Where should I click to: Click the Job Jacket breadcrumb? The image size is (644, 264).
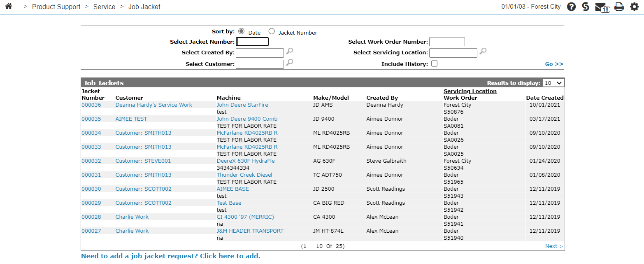(144, 7)
